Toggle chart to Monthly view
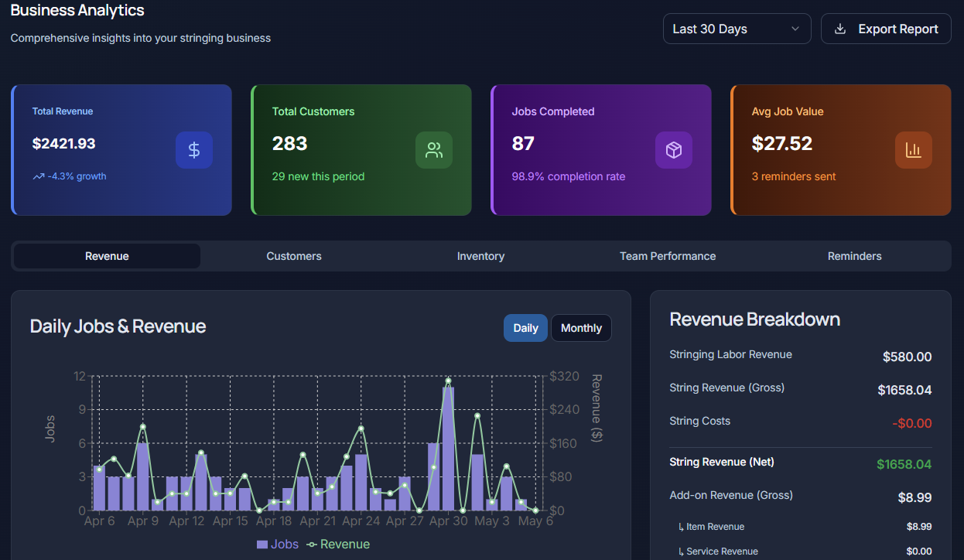The width and height of the screenshot is (964, 560). 581,328
